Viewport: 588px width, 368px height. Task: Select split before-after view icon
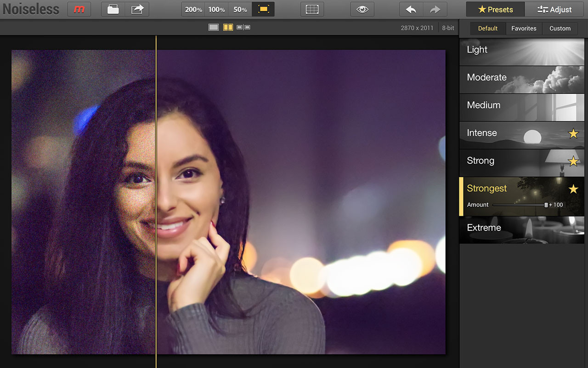(228, 28)
